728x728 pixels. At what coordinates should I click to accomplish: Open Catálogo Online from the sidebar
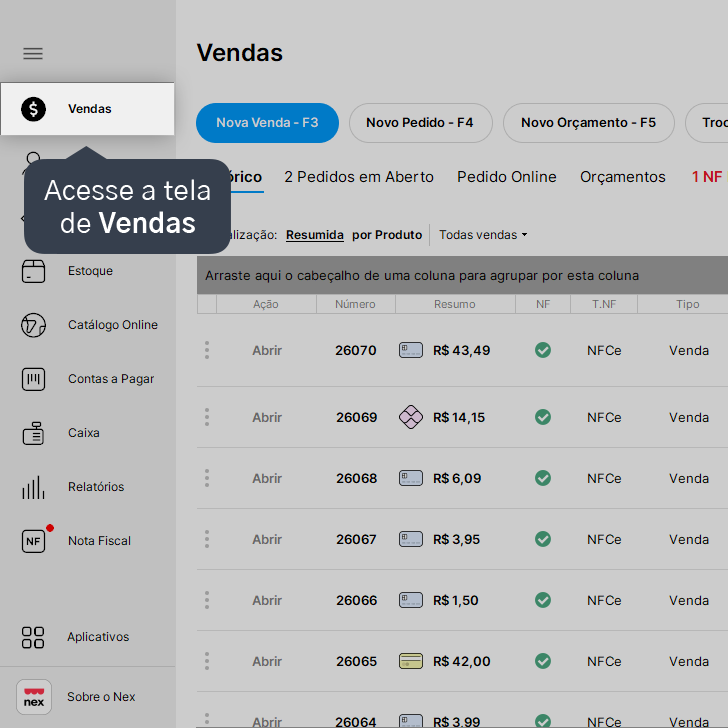[x=113, y=325]
